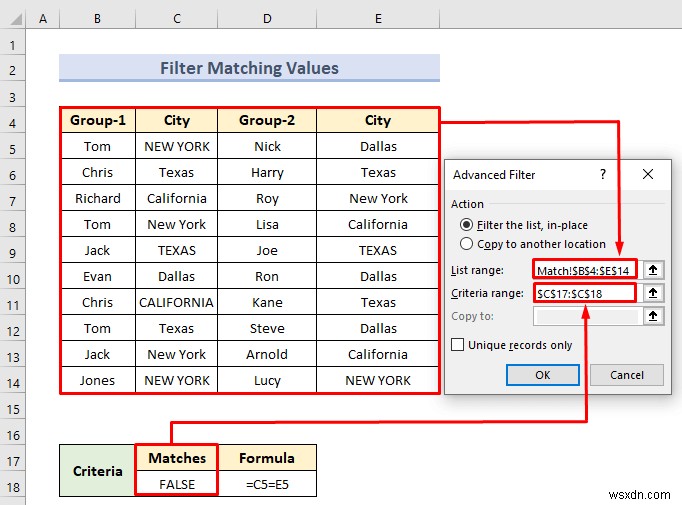This screenshot has width=682, height=505.
Task: Select column D header
Action: pos(267,19)
